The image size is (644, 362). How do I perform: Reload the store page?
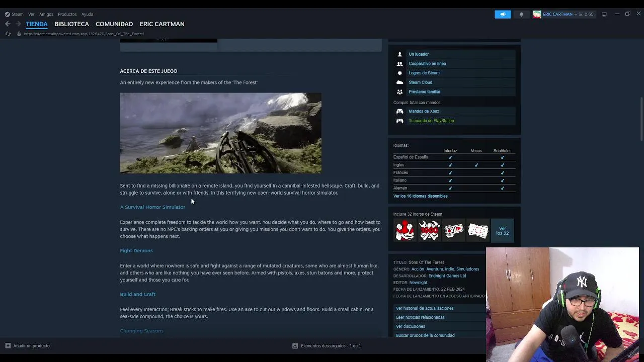[8, 34]
